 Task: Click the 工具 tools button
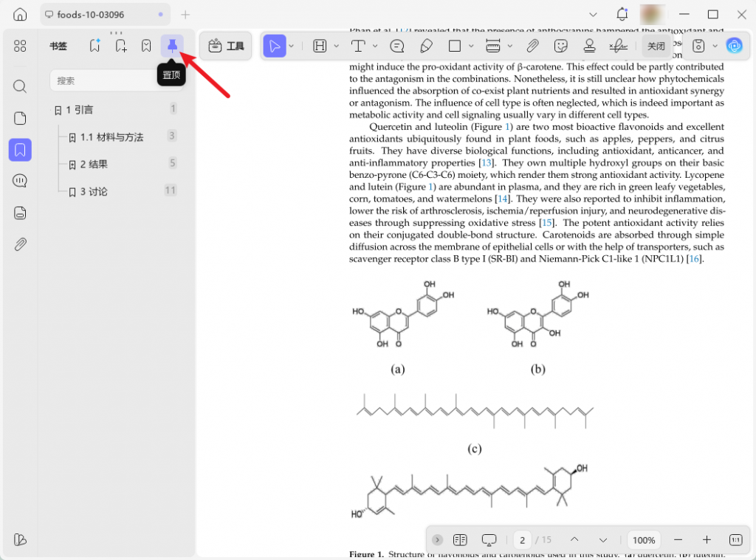226,46
